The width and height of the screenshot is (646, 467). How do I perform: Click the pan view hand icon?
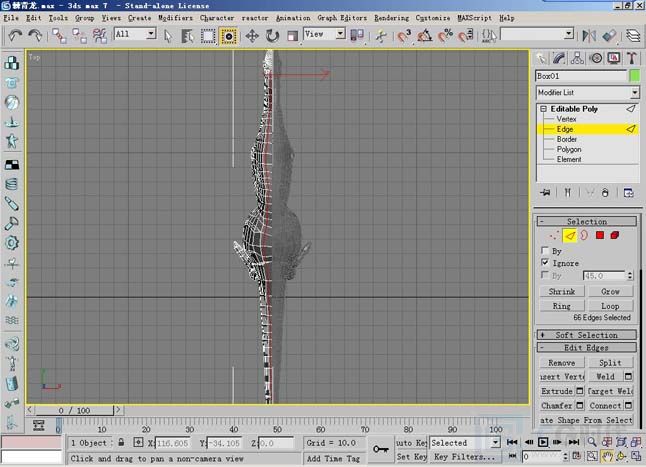[x=606, y=456]
